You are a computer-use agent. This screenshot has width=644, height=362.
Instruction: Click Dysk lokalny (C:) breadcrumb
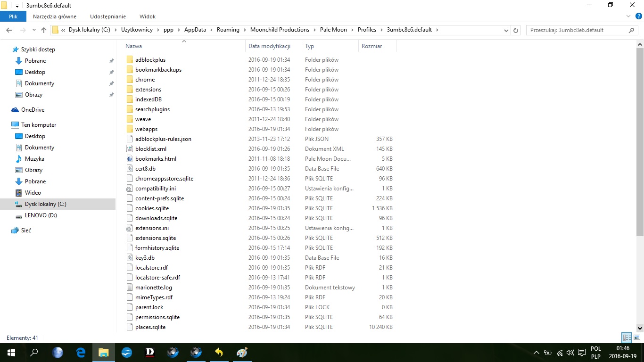[x=90, y=30]
